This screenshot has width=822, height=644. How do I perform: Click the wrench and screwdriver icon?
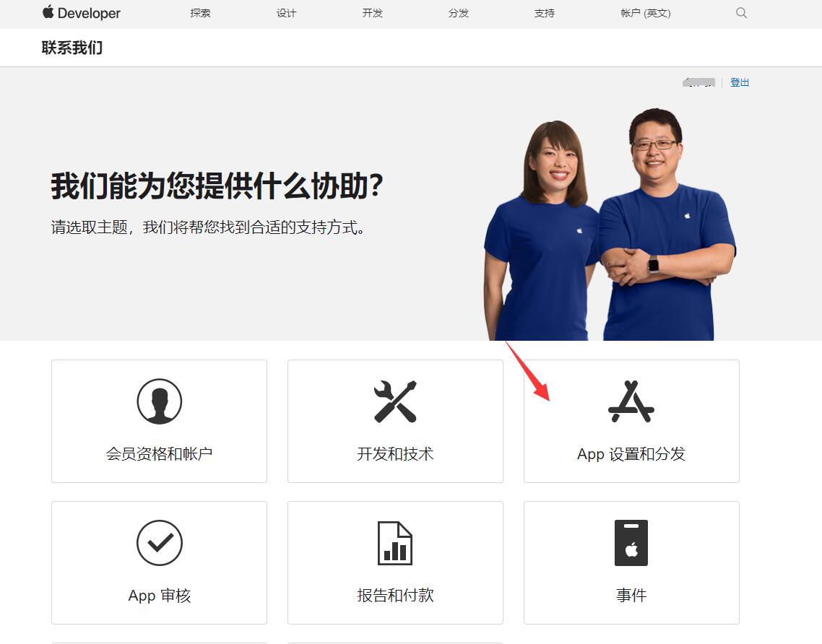(395, 401)
